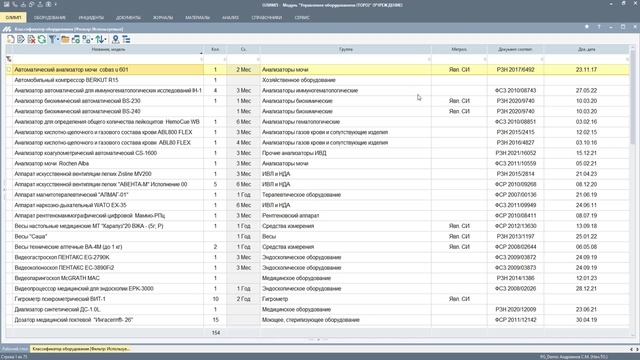
Task: Click the new record toolbar icon
Action: point(11,39)
